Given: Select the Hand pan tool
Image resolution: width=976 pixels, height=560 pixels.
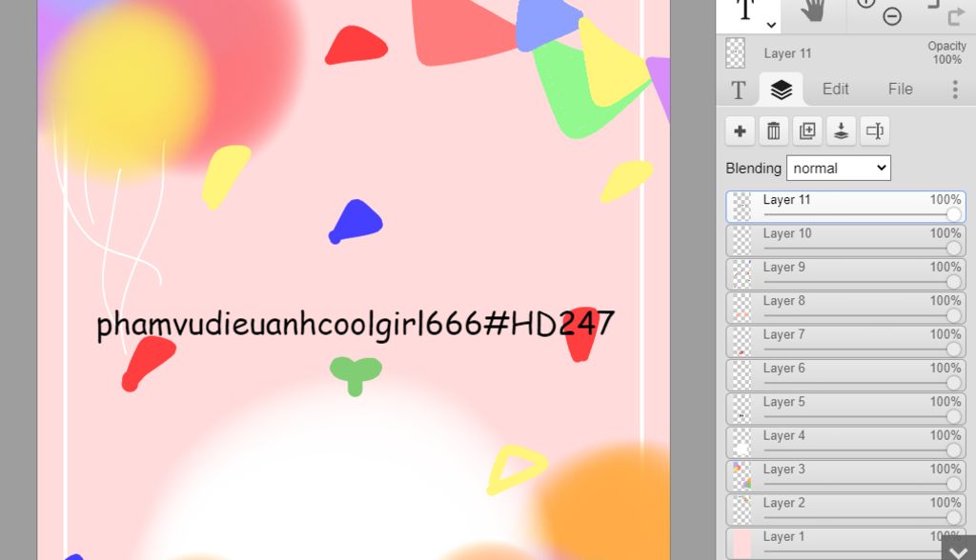Looking at the screenshot, I should [x=813, y=10].
